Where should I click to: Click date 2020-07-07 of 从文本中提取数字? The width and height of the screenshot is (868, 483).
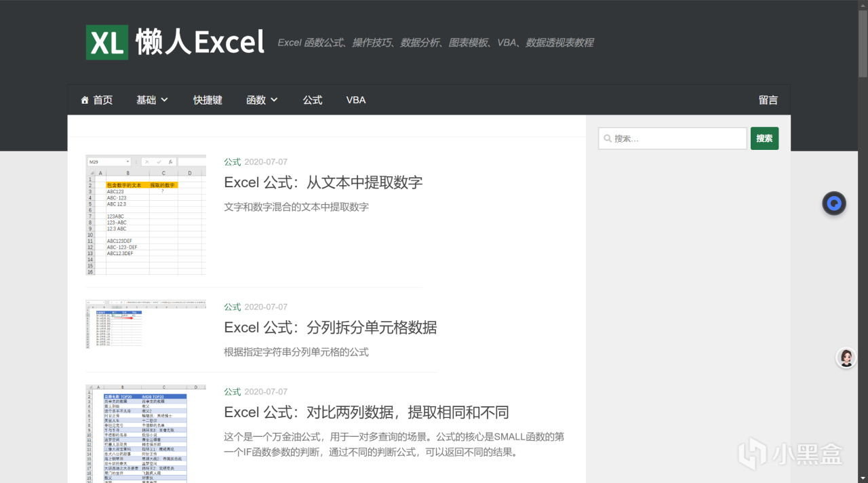coord(266,162)
